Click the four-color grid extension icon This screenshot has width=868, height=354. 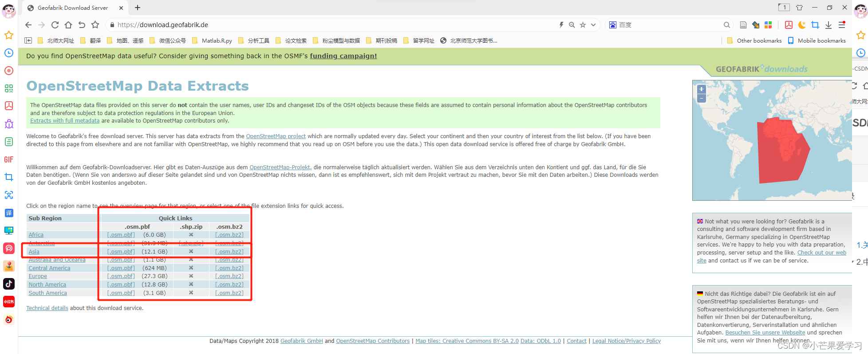click(x=768, y=25)
